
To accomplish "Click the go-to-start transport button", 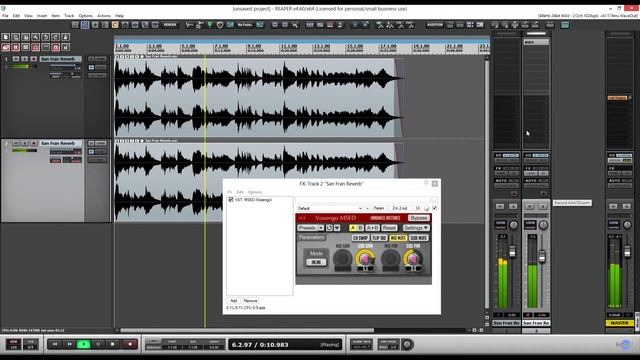I will [x=55, y=344].
